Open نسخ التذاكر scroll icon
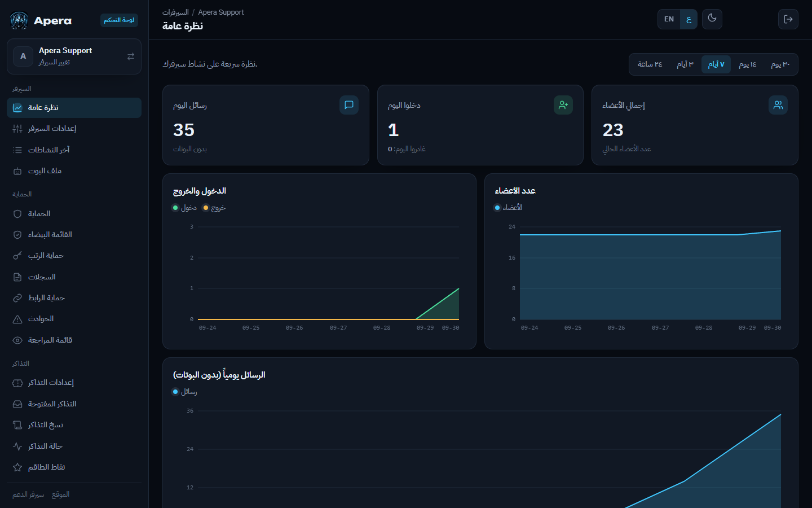The width and height of the screenshot is (812, 508). point(17,425)
